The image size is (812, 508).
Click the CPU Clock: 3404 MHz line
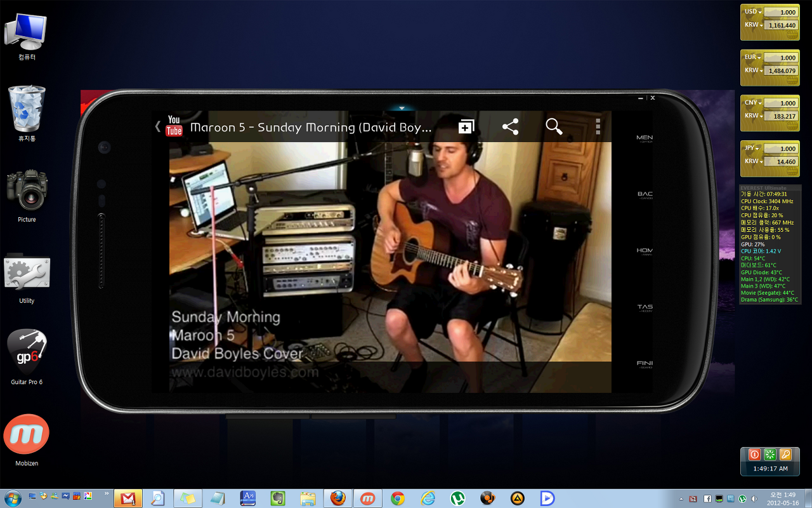coord(767,201)
